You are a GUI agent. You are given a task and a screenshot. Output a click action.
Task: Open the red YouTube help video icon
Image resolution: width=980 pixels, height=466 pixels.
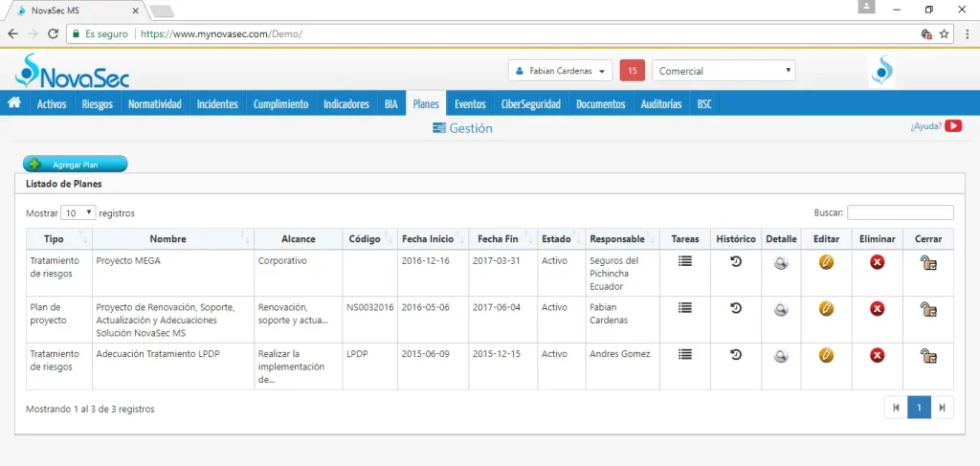pos(953,126)
